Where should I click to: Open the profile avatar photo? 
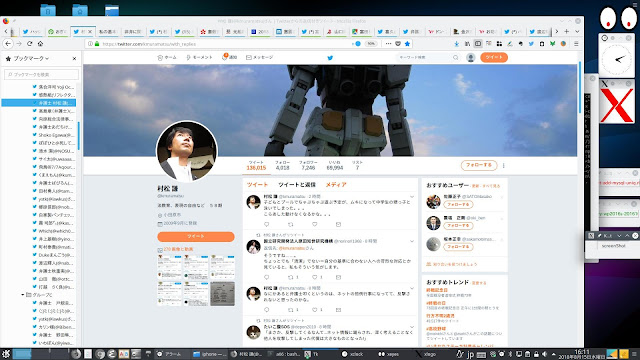(x=187, y=151)
